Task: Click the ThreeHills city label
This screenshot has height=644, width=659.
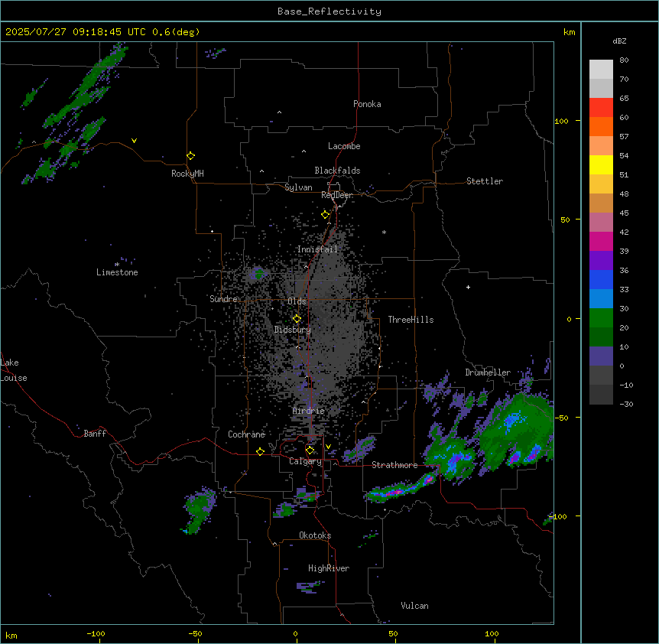Action: (x=411, y=320)
